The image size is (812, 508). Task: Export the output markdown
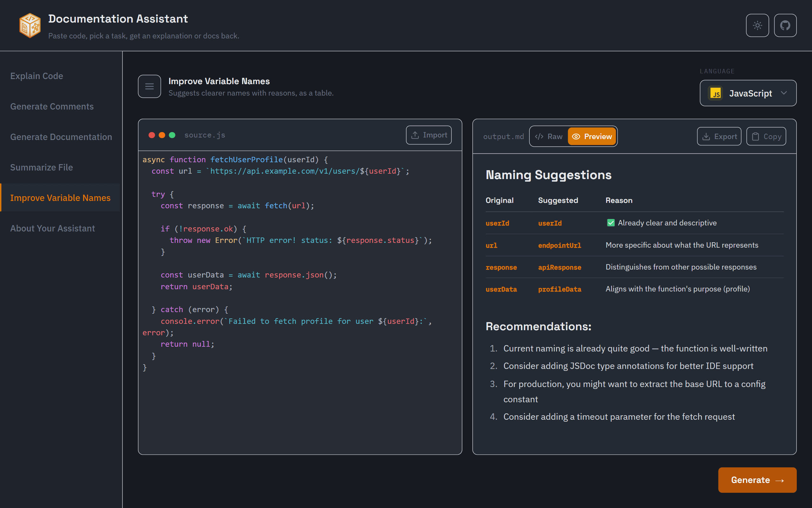coord(719,137)
